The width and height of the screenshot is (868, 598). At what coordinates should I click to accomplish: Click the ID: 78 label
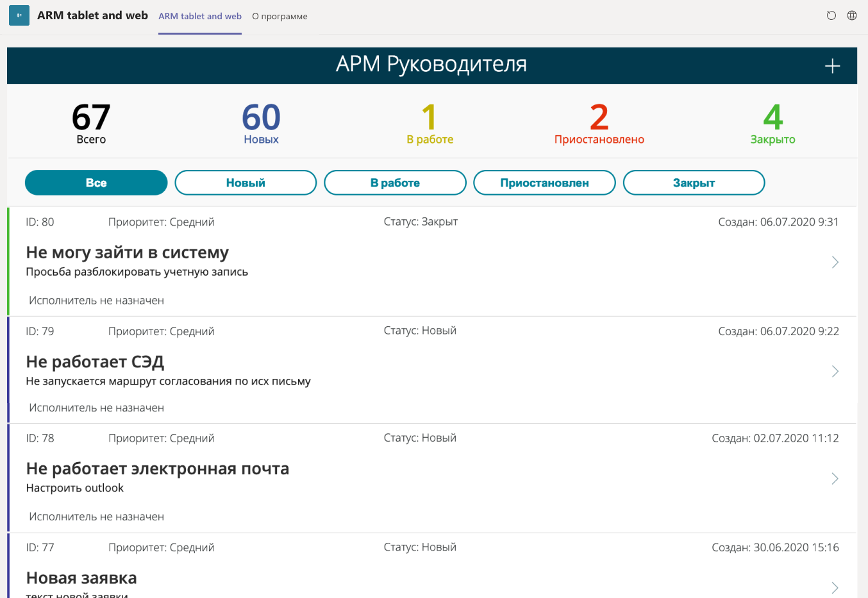point(40,438)
